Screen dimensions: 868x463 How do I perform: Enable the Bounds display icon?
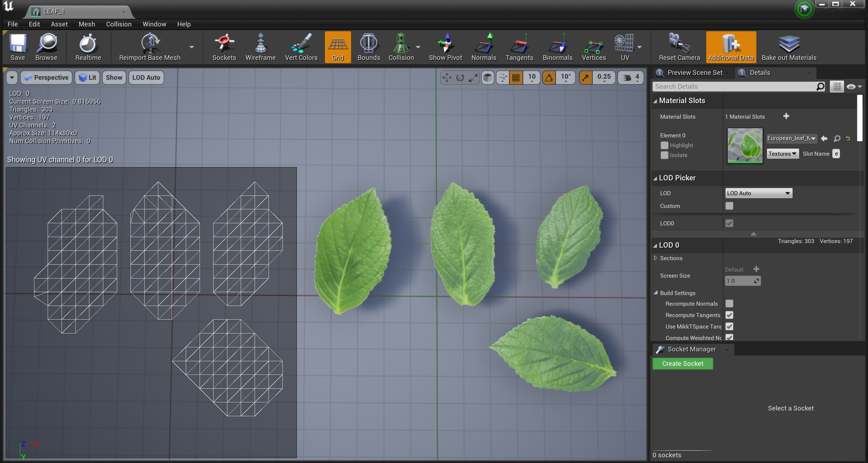coord(368,47)
